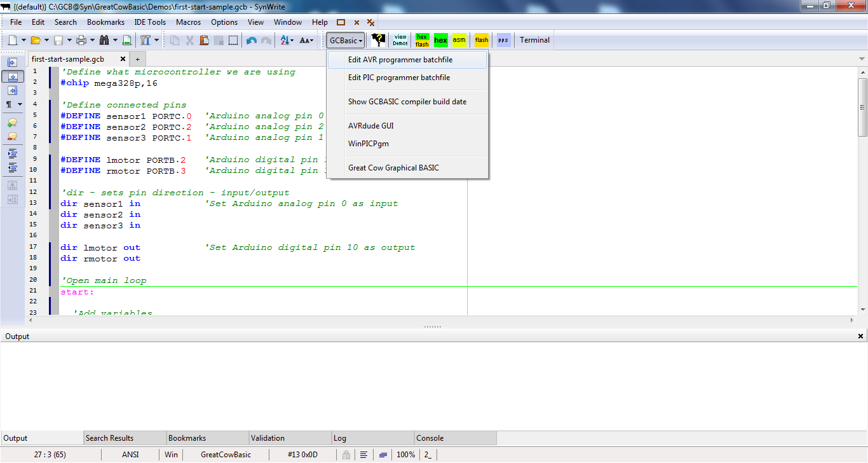Click the 100% zoom indicator in status bar
This screenshot has height=463, width=868.
[x=406, y=454]
